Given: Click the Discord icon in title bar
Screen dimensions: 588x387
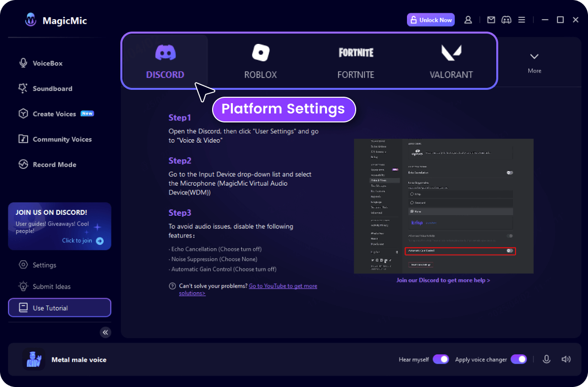Looking at the screenshot, I should click(x=506, y=20).
